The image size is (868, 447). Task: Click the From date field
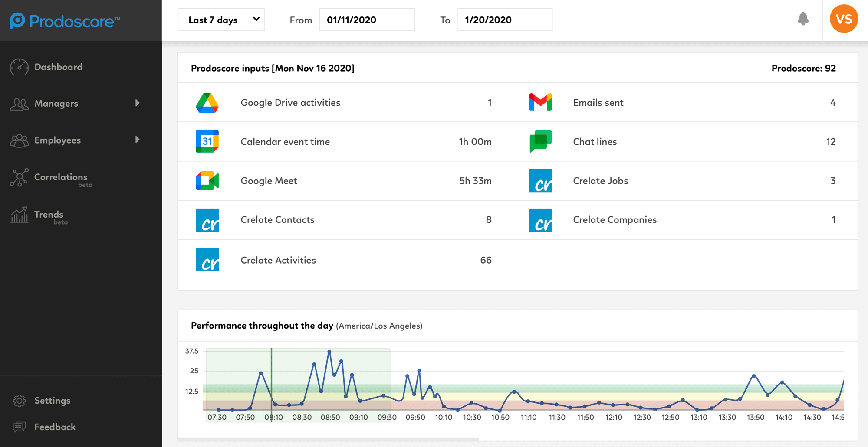pyautogui.click(x=367, y=20)
